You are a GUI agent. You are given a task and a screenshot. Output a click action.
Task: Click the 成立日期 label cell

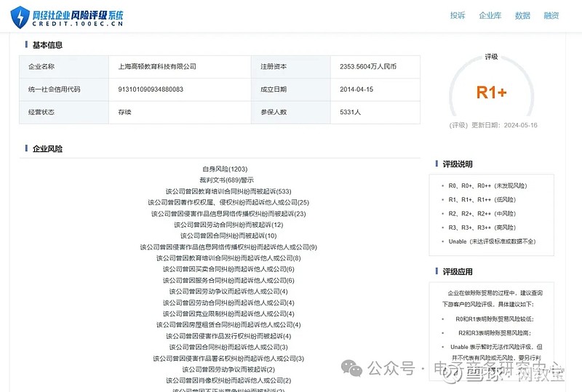pos(290,89)
